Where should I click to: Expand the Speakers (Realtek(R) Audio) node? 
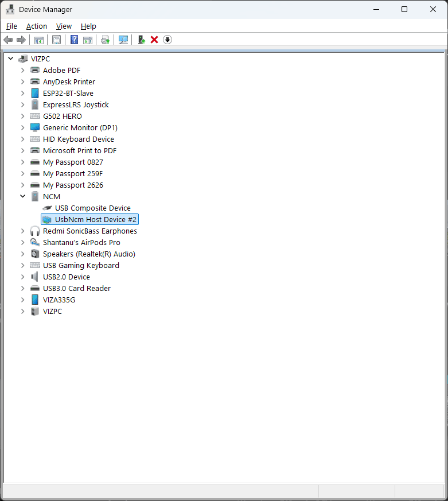[x=23, y=254]
